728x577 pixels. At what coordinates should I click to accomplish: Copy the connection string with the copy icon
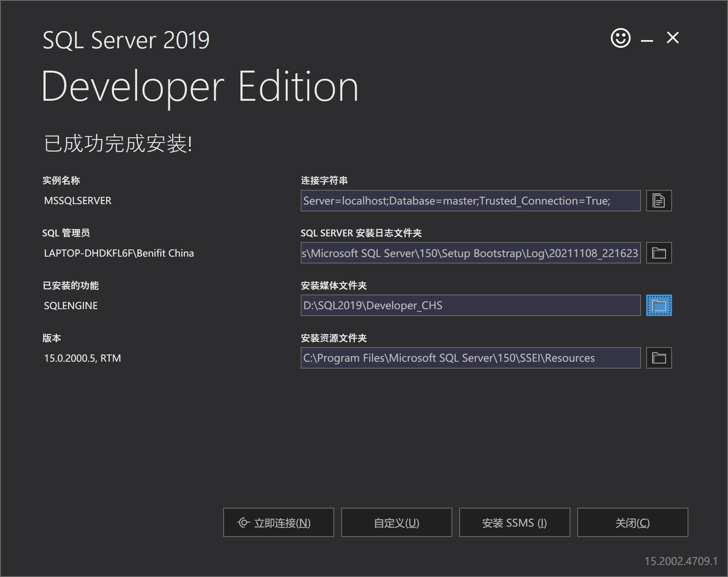tap(659, 201)
